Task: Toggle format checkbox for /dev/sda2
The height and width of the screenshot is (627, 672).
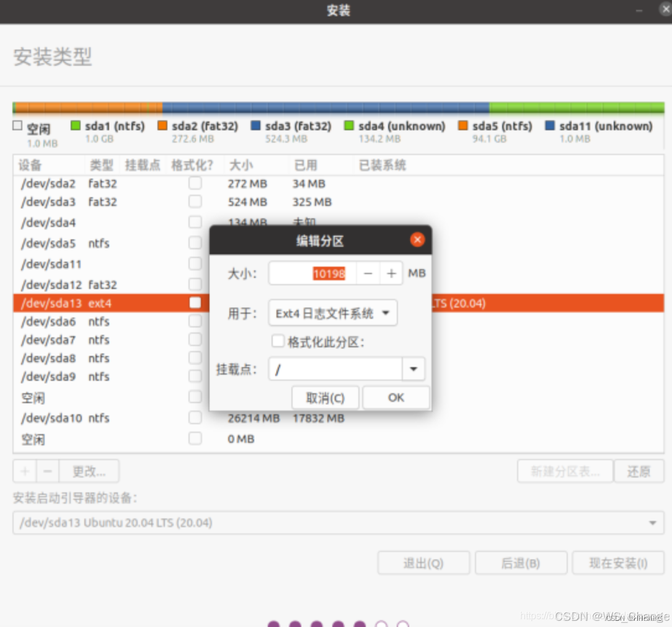Action: (195, 184)
